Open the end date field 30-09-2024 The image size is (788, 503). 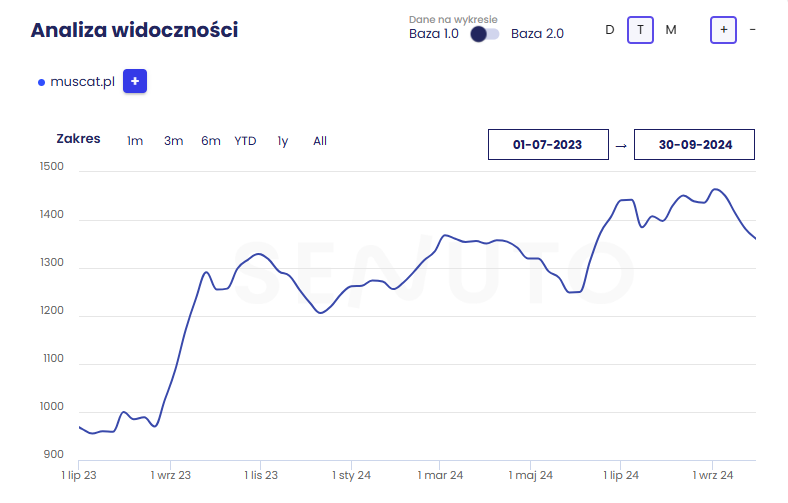tap(695, 145)
